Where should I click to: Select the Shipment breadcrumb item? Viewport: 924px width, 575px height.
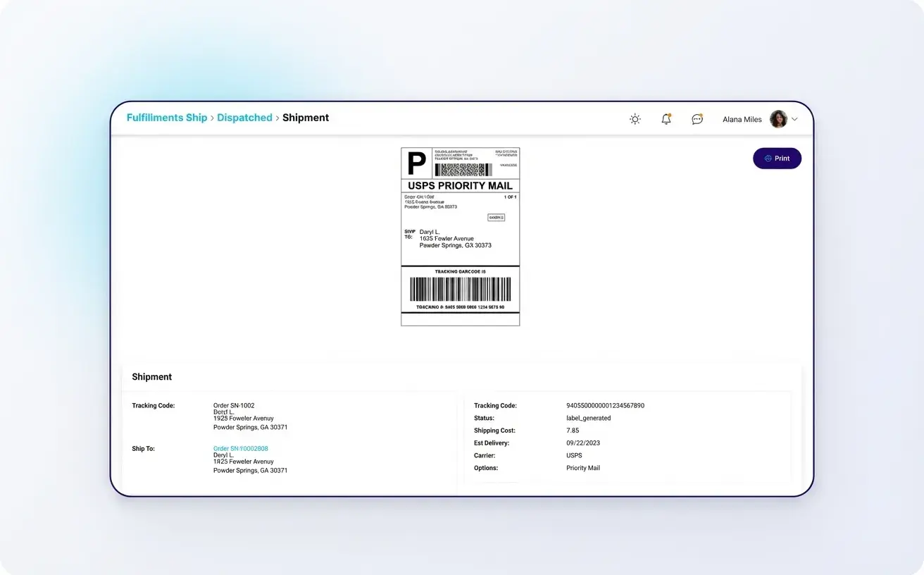(x=306, y=118)
